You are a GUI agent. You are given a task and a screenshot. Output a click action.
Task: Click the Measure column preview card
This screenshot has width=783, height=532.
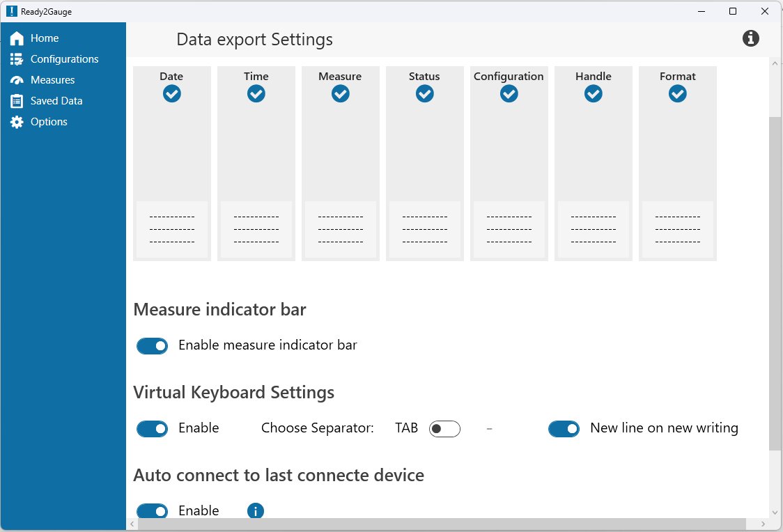click(x=340, y=163)
